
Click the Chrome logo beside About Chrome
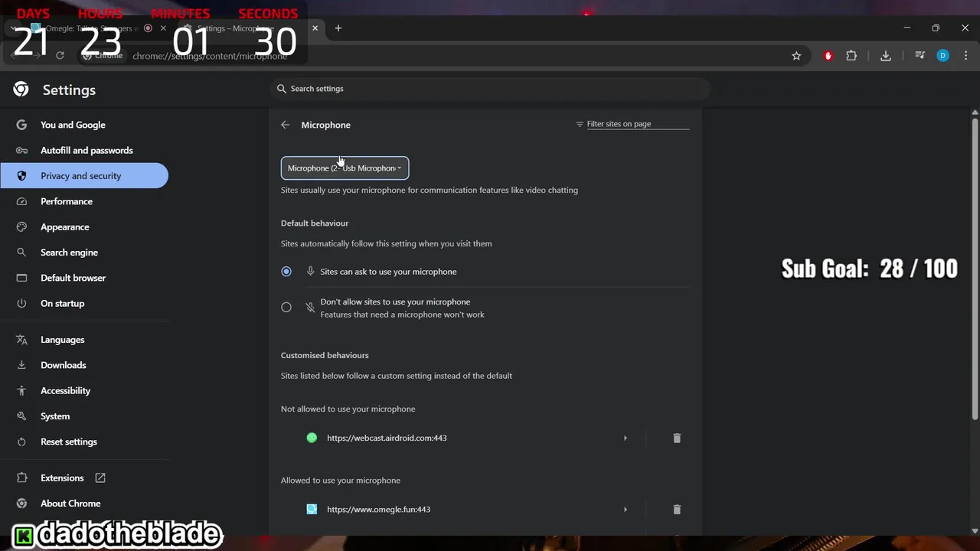point(21,504)
